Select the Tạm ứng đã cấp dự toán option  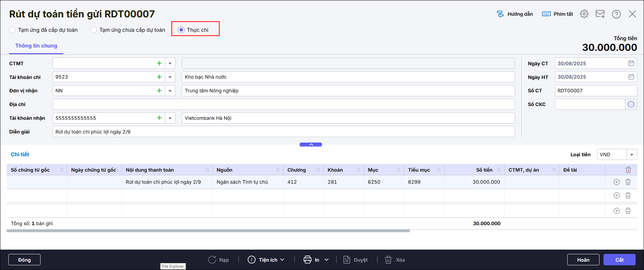13,30
